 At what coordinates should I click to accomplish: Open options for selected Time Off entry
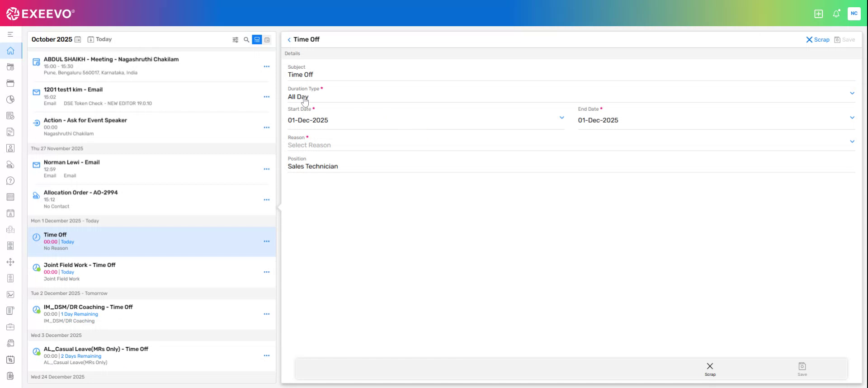click(267, 241)
